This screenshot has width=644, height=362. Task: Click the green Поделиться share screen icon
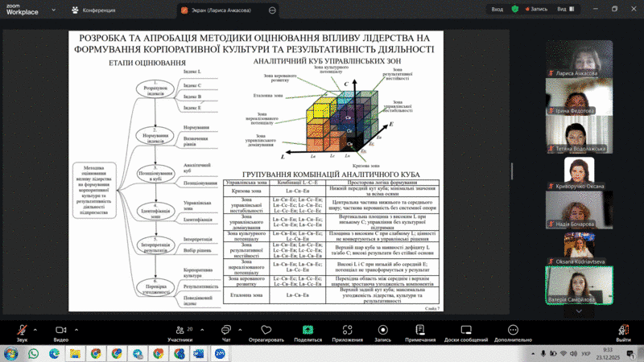pos(308,331)
